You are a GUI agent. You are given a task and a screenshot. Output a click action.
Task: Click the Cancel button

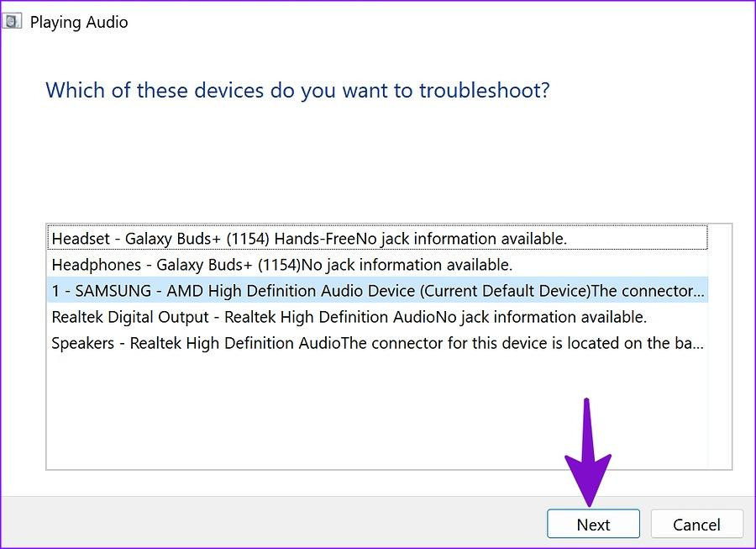tap(696, 524)
